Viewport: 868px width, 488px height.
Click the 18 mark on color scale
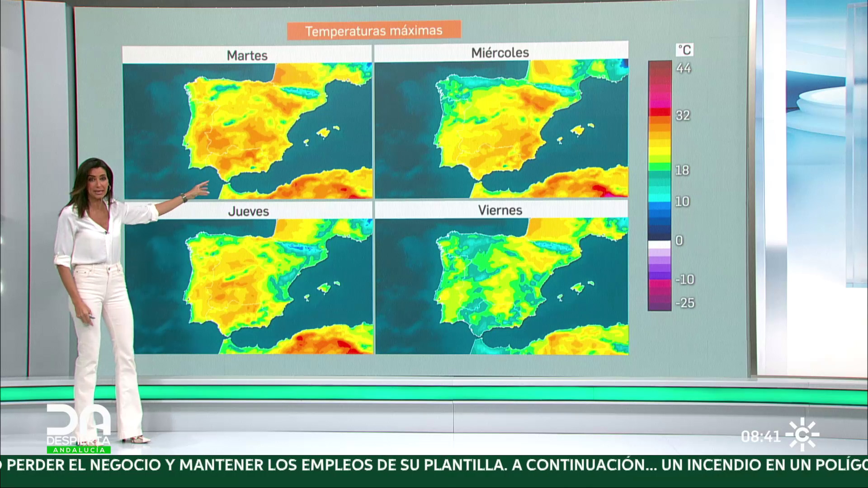(682, 170)
